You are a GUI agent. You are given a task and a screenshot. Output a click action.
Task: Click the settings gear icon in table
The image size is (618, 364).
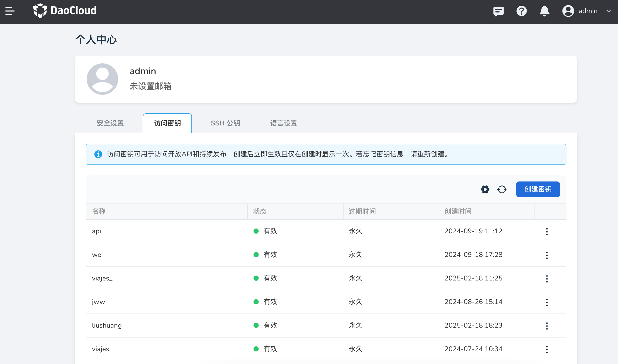pos(485,189)
